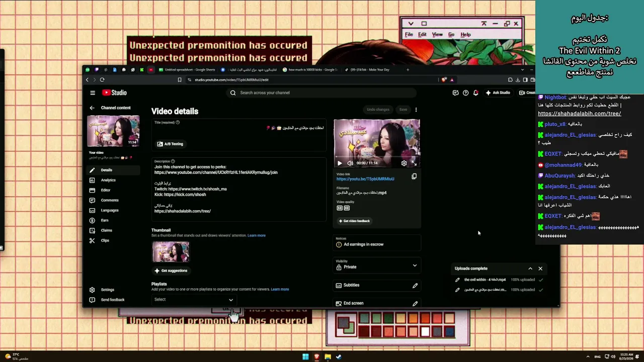Open Steam from the taskbar
This screenshot has width=644, height=362.
(339, 357)
